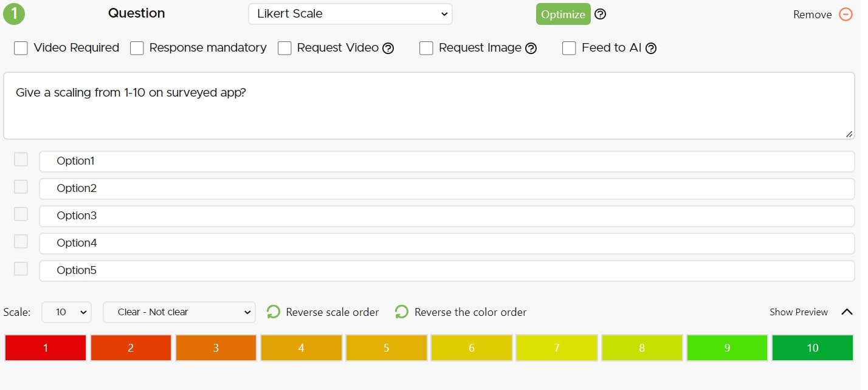This screenshot has width=868, height=390.
Task: Select the checkbox beside Option1
Action: 21,160
